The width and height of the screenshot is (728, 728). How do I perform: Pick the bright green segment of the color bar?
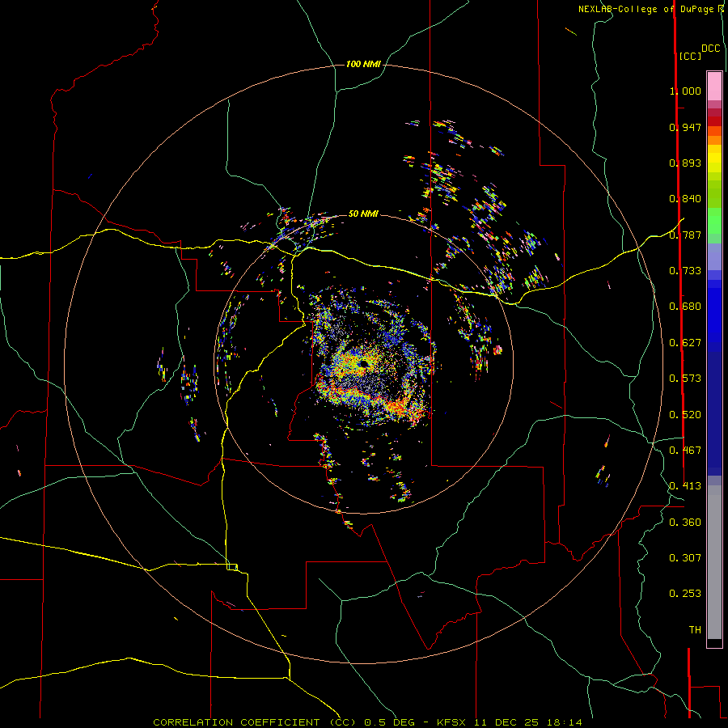[x=714, y=220]
